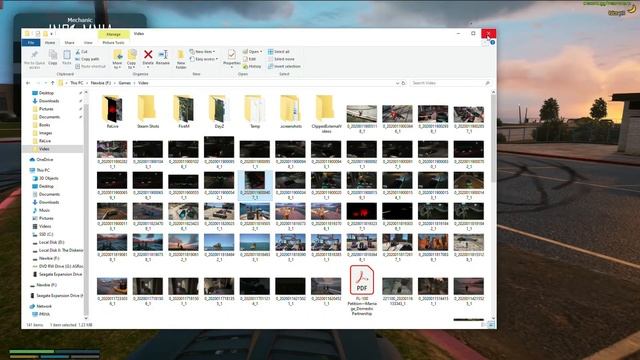Image resolution: width=640 pixels, height=360 pixels.
Task: Select the DayZ folder
Action: [x=219, y=111]
